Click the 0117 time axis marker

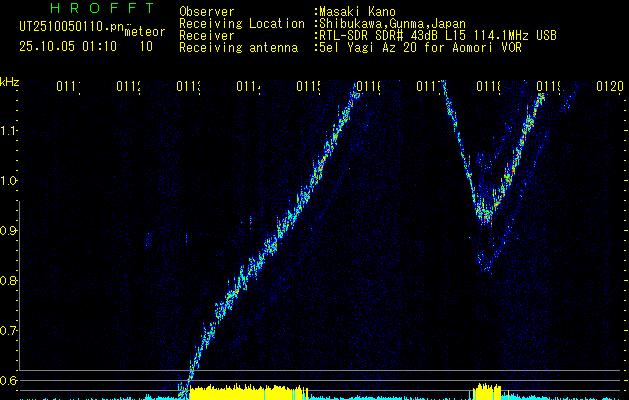[428, 87]
